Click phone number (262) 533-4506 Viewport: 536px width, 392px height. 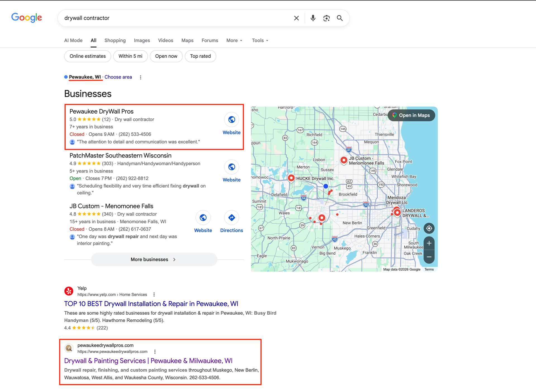pyautogui.click(x=135, y=134)
